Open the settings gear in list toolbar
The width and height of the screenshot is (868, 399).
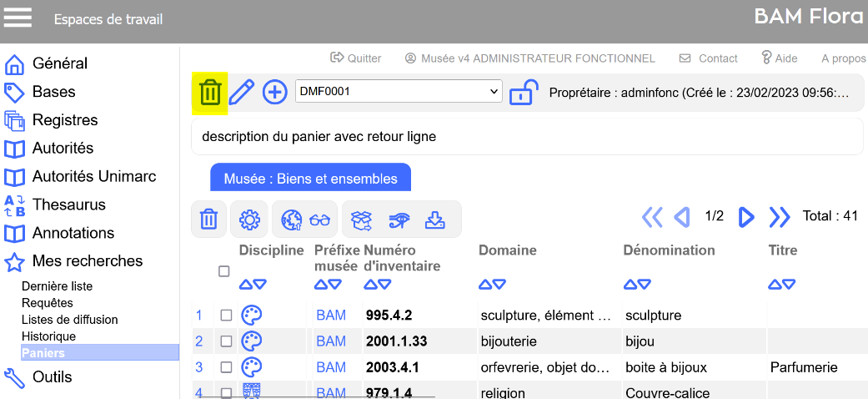coord(248,220)
